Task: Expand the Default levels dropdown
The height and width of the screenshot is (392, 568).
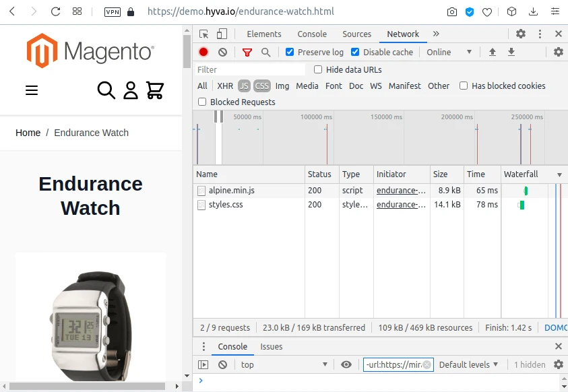Action: tap(468, 364)
